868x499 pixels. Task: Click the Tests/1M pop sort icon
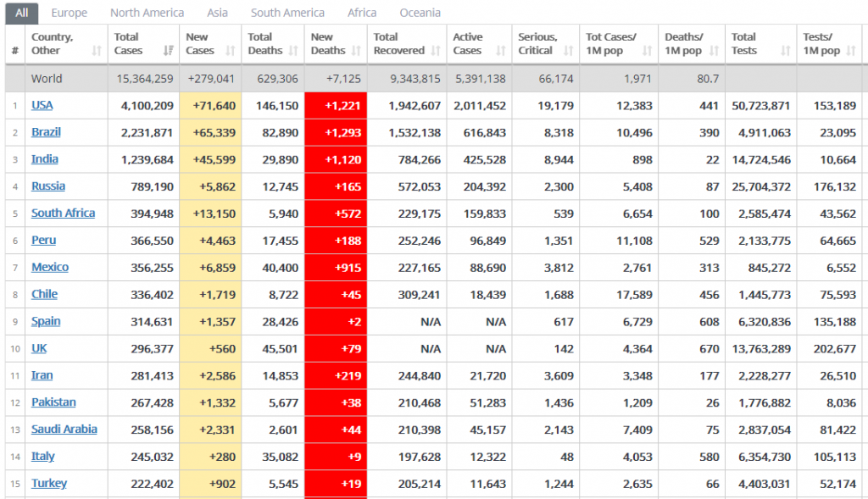850,51
